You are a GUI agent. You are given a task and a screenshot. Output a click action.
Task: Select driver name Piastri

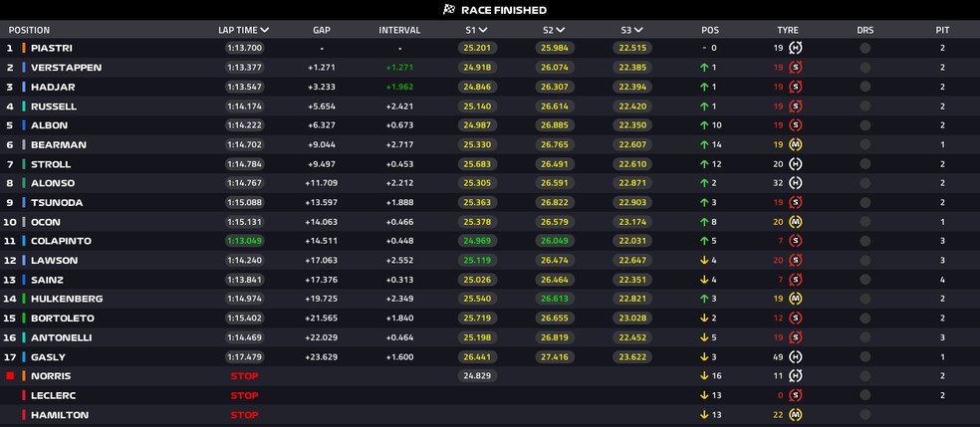(52, 48)
